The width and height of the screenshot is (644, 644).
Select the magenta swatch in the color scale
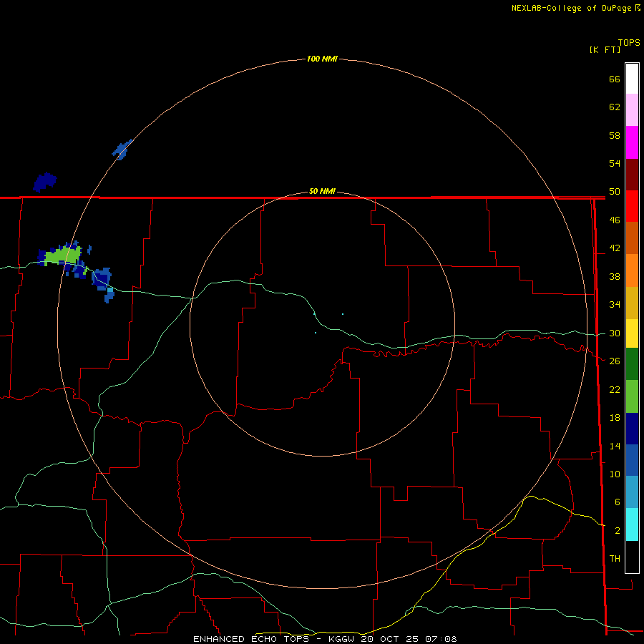(x=632, y=142)
